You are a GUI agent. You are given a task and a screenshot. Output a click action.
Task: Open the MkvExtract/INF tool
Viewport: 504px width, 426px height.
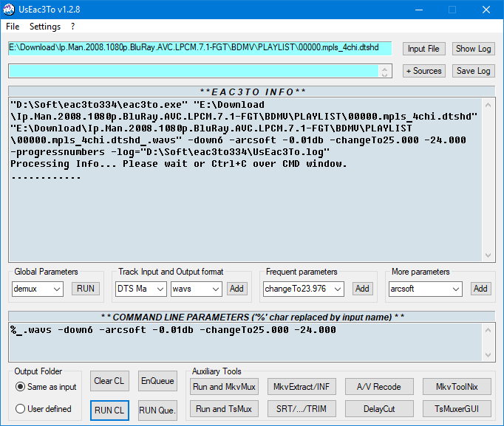[302, 387]
